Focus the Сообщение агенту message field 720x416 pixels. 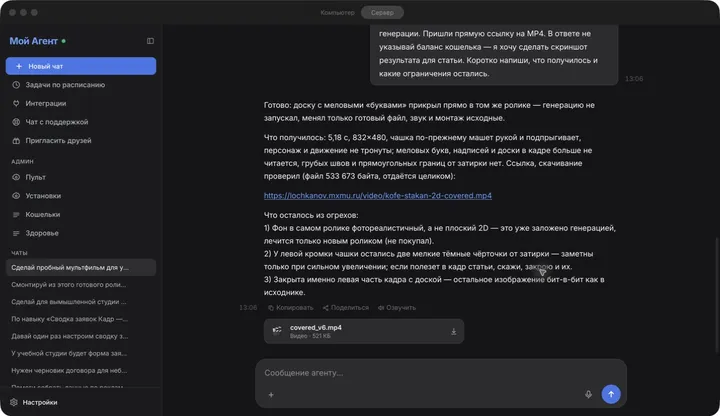coord(441,373)
